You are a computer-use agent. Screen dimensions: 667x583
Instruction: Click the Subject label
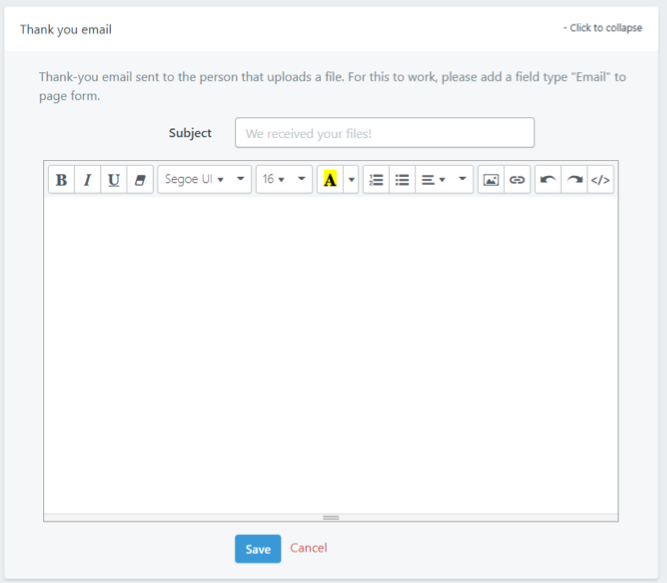point(190,133)
